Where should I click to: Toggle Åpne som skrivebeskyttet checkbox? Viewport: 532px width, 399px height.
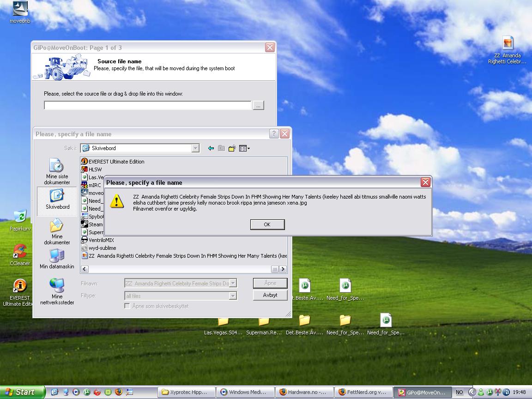(x=127, y=306)
